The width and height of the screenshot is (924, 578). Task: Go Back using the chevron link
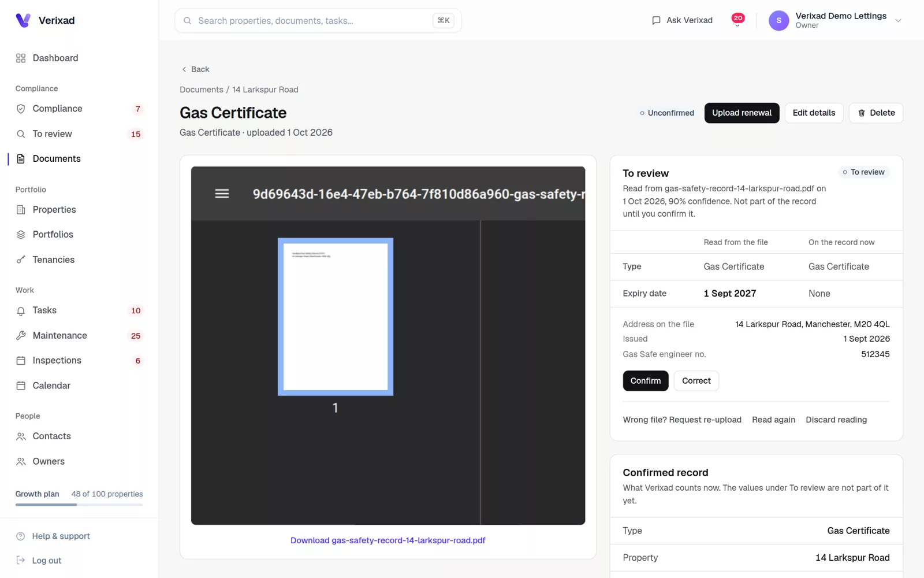(x=195, y=69)
